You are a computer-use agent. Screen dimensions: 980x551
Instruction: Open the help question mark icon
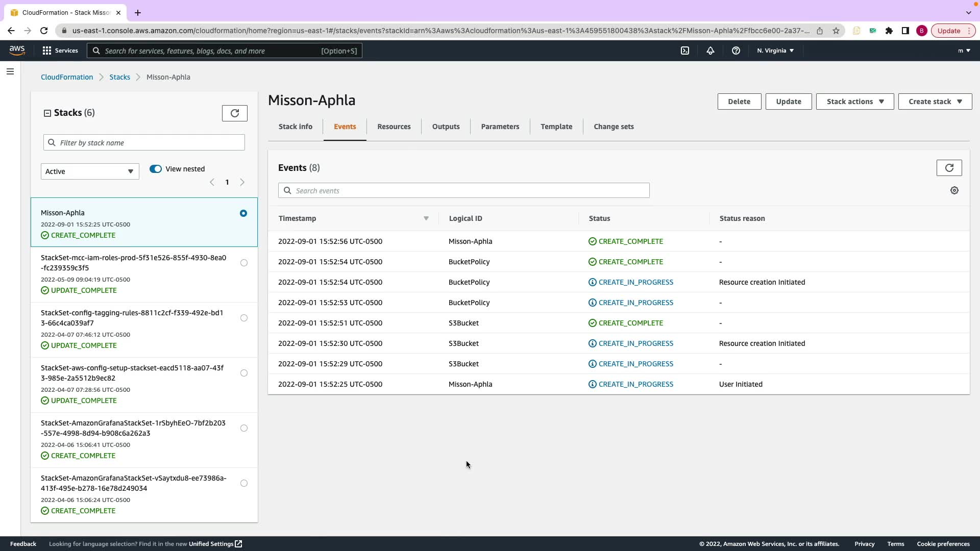(736, 51)
